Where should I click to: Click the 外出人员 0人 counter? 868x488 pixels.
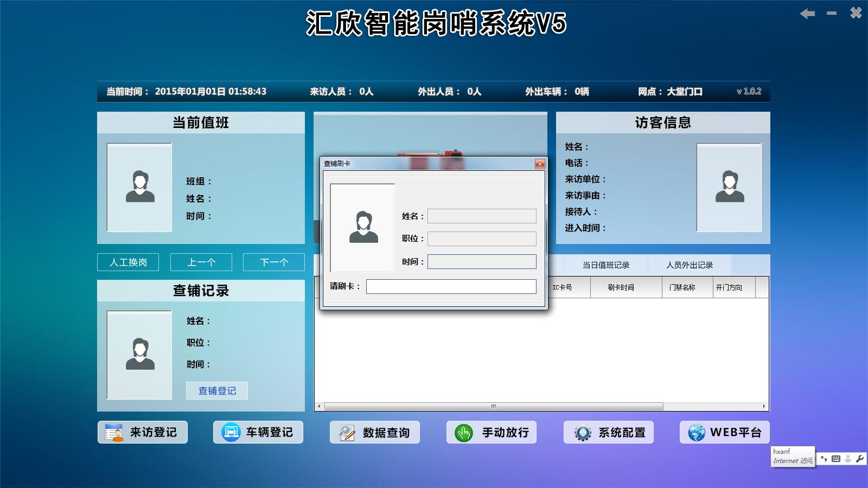(x=449, y=92)
